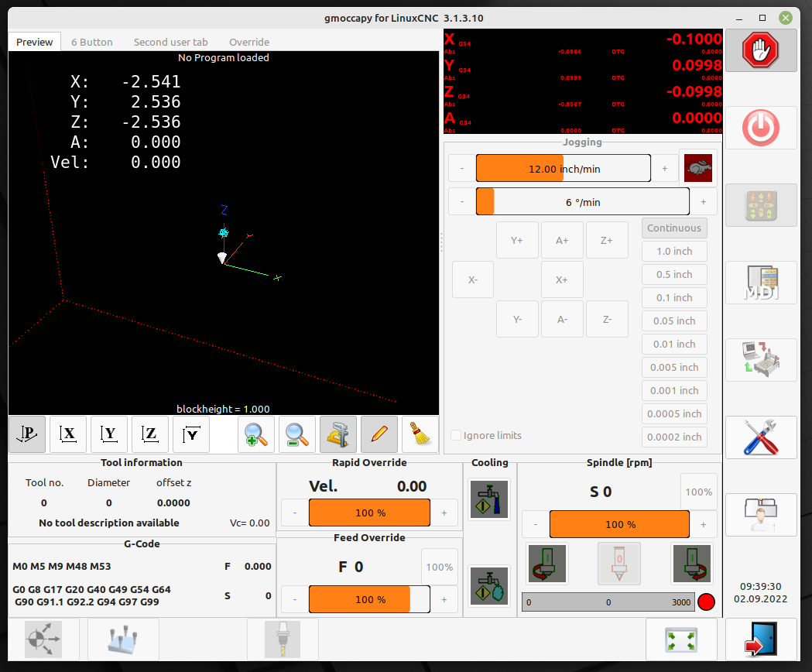This screenshot has height=672, width=812.
Task: Select the Y2 view button
Action: click(x=190, y=434)
